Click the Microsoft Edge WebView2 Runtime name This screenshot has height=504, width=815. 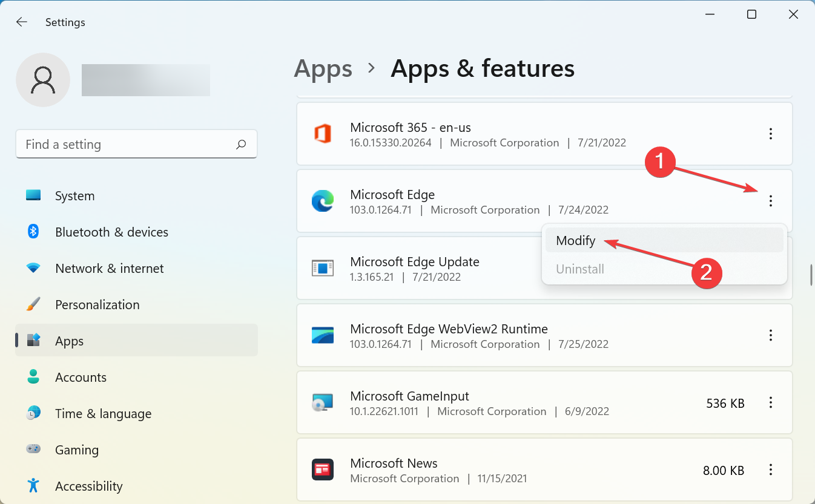[449, 329]
